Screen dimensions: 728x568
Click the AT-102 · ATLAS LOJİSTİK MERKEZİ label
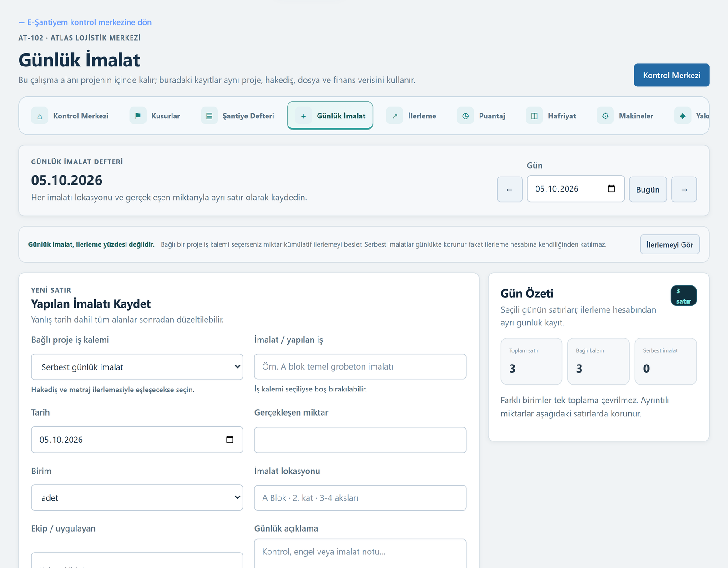80,38
